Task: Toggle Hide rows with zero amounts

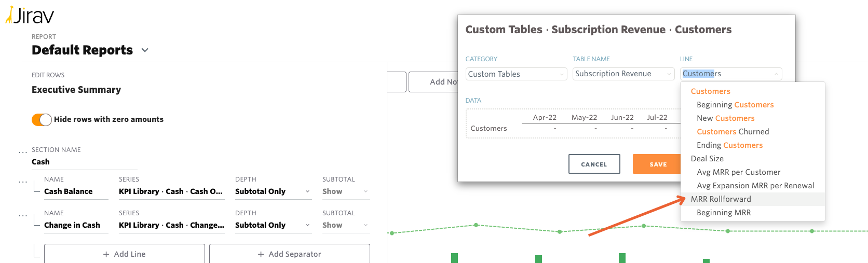Action: pyautogui.click(x=42, y=120)
